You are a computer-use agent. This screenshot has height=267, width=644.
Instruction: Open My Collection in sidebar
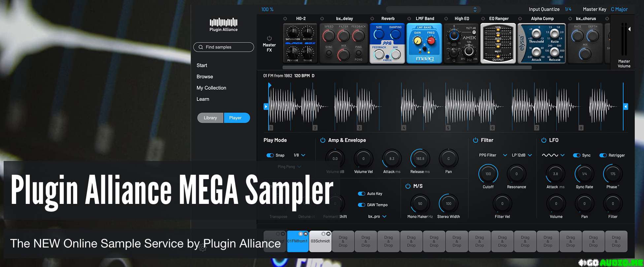point(211,88)
